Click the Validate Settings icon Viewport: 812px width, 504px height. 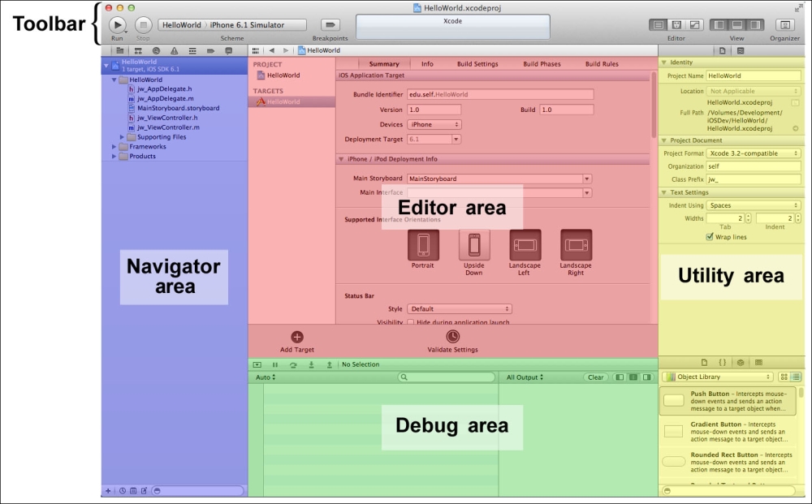[452, 337]
